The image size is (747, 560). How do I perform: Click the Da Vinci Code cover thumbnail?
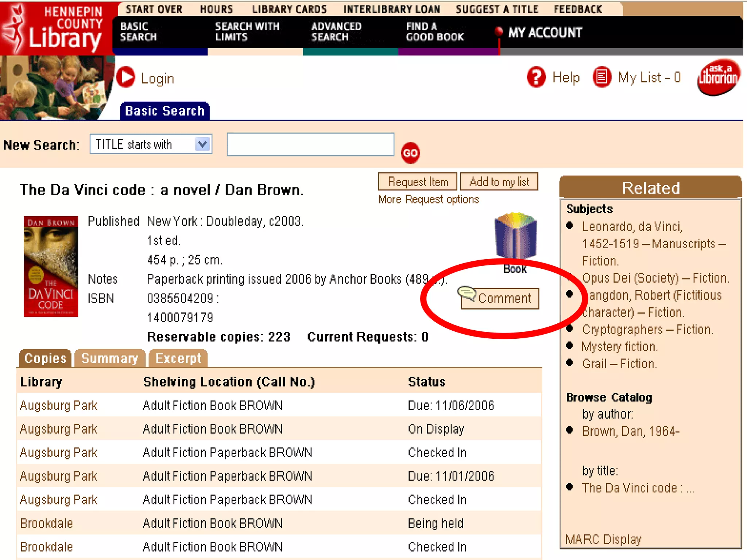pos(51,266)
